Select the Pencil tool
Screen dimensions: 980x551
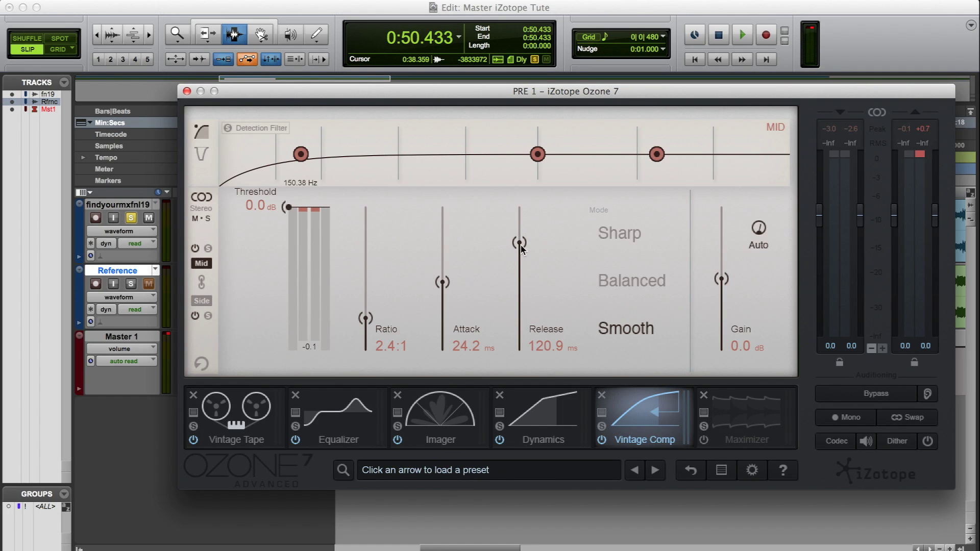(316, 35)
